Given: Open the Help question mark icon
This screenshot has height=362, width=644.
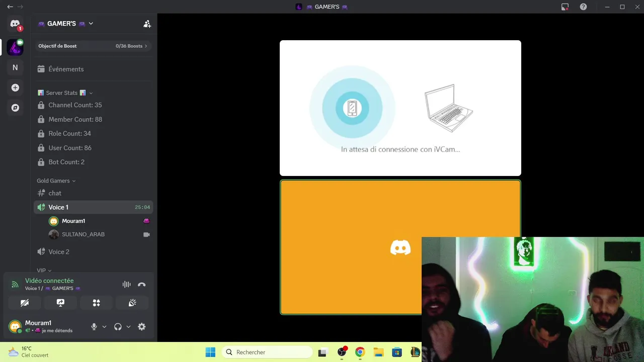Looking at the screenshot, I should coord(583,7).
